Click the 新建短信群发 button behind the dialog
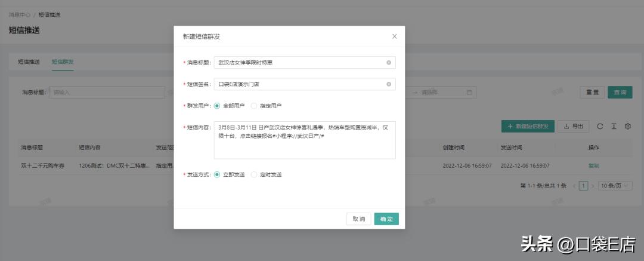 tap(528, 127)
